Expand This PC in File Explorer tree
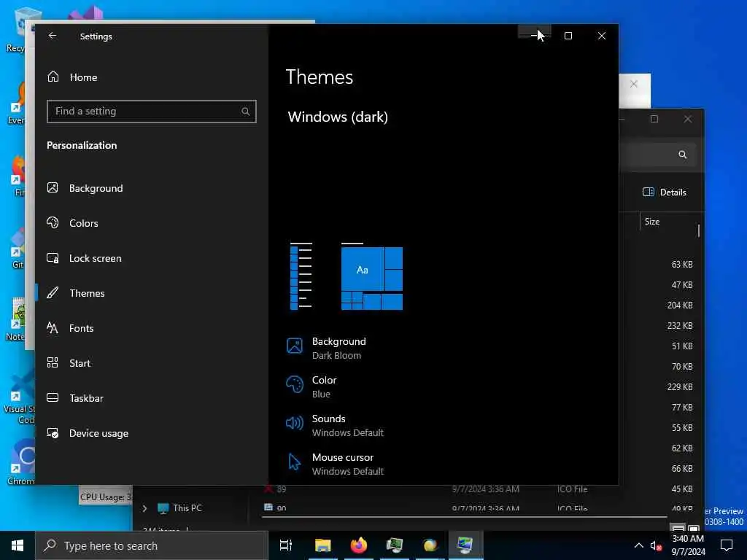 pyautogui.click(x=144, y=508)
